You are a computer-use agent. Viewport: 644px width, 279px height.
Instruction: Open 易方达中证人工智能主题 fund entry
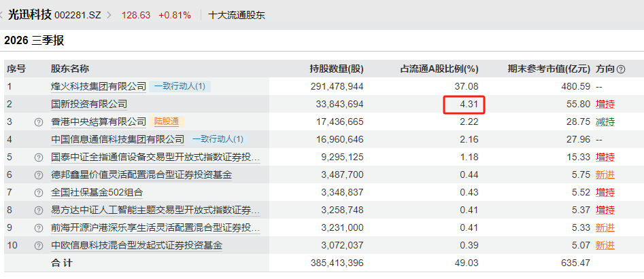coord(155,210)
